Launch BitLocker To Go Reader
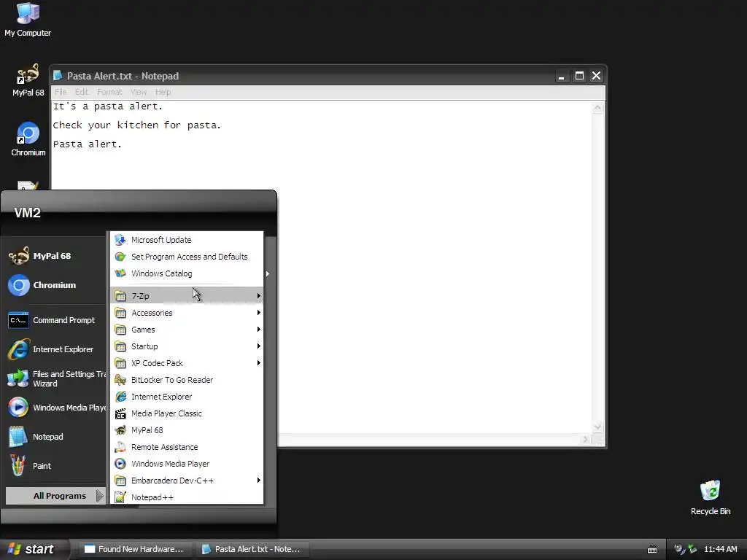Image resolution: width=747 pixels, height=560 pixels. [187, 380]
